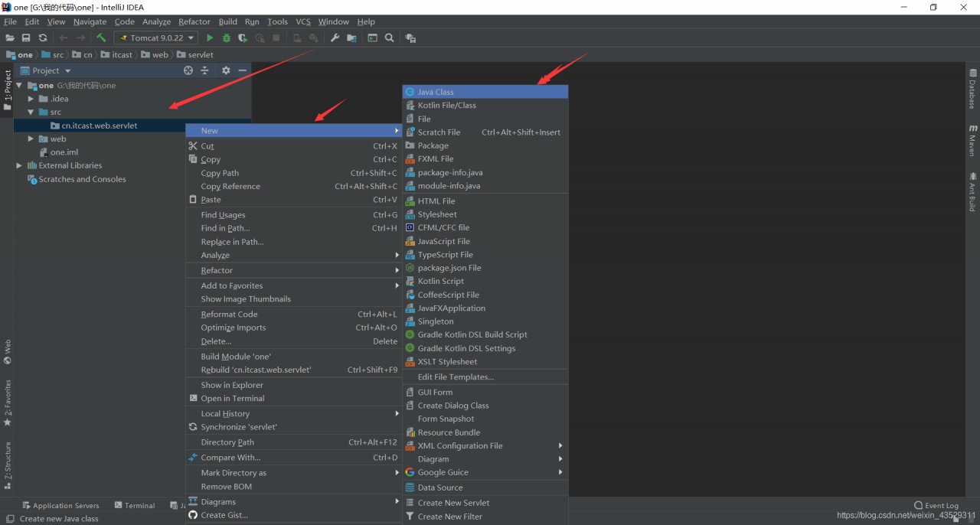Image resolution: width=980 pixels, height=525 pixels.
Task: Click the Build Project hammer icon
Action: coord(101,37)
